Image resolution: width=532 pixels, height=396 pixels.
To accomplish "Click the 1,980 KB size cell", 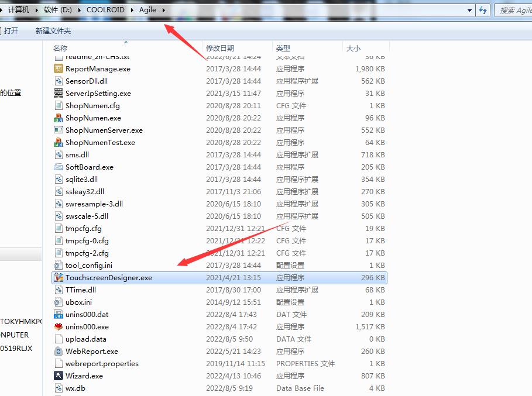I will coord(370,69).
